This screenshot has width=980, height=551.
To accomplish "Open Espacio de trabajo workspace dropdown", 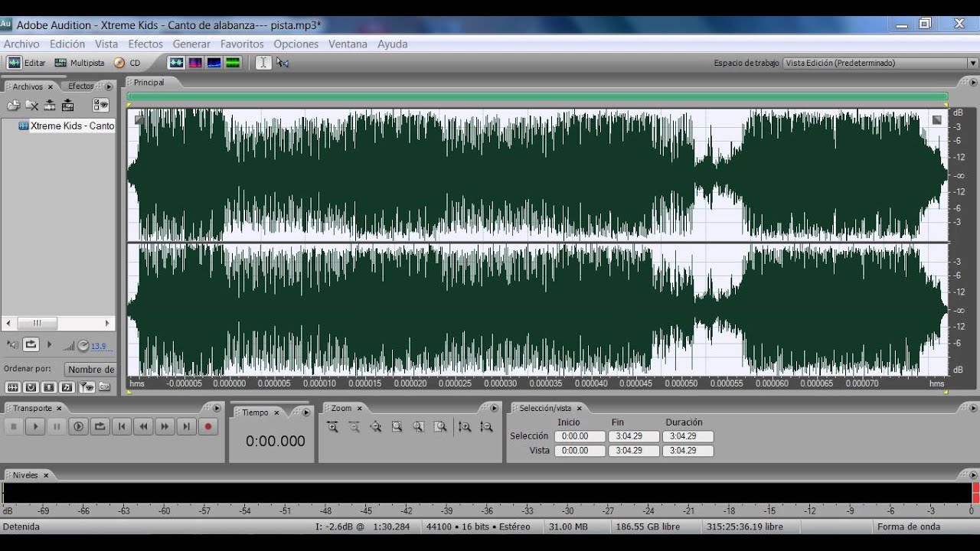I will (x=881, y=63).
